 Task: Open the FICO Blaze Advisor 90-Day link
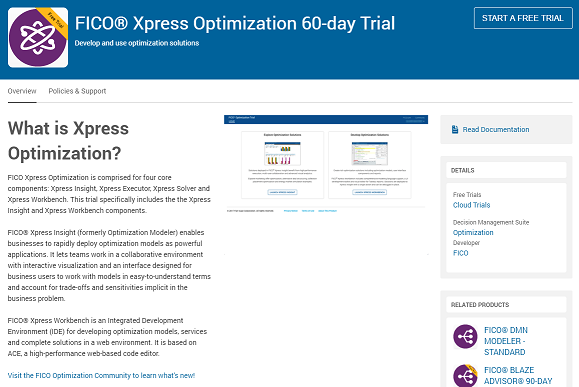point(518,376)
